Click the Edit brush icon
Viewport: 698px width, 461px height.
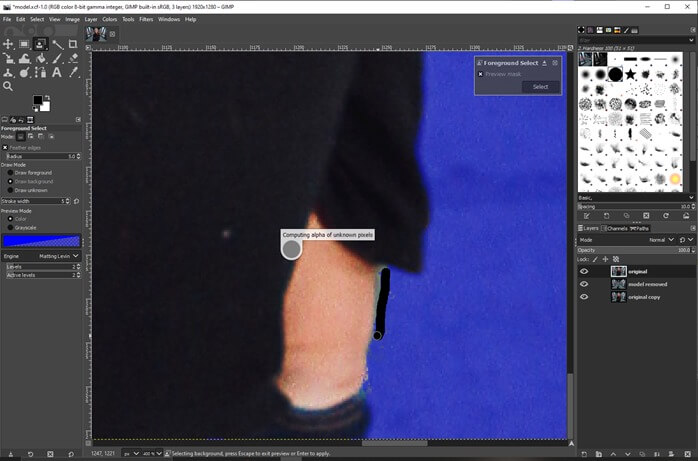click(x=587, y=216)
